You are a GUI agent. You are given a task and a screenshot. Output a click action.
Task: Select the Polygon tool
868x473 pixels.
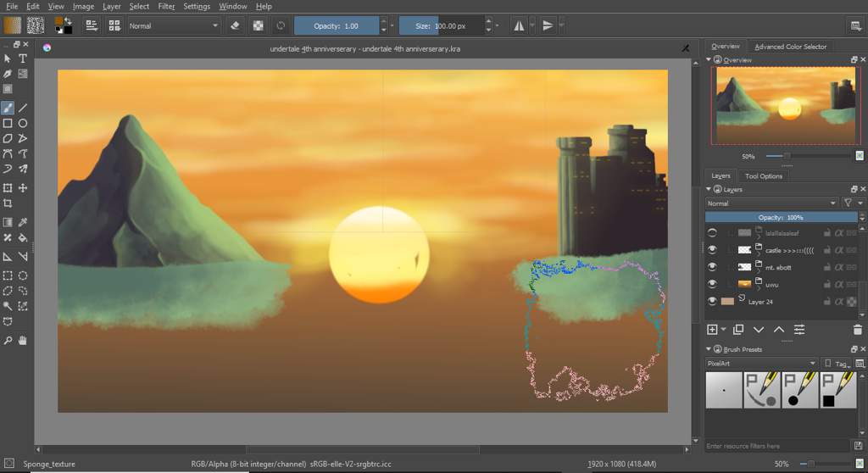[7, 138]
